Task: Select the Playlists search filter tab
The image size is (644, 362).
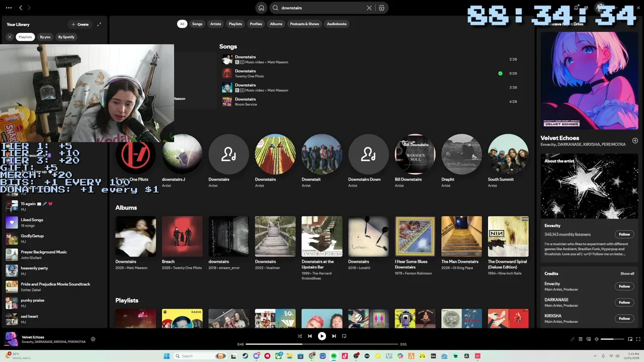Action: click(x=235, y=24)
